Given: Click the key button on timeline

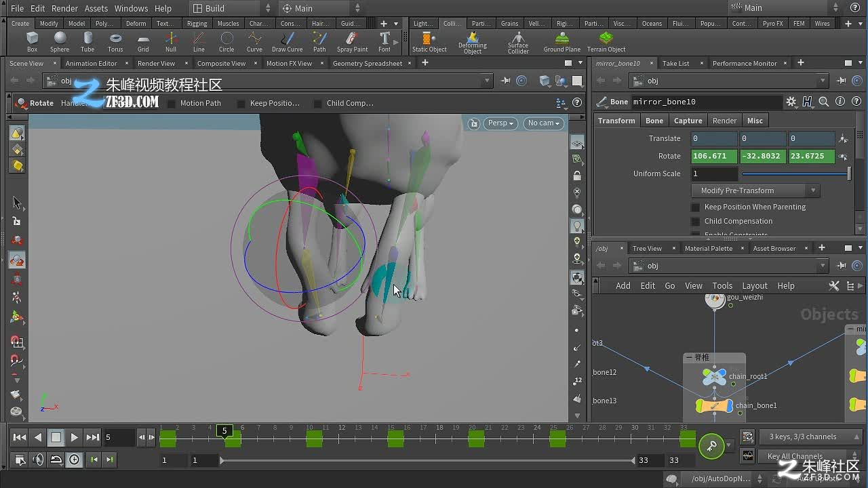Looking at the screenshot, I should (x=711, y=445).
